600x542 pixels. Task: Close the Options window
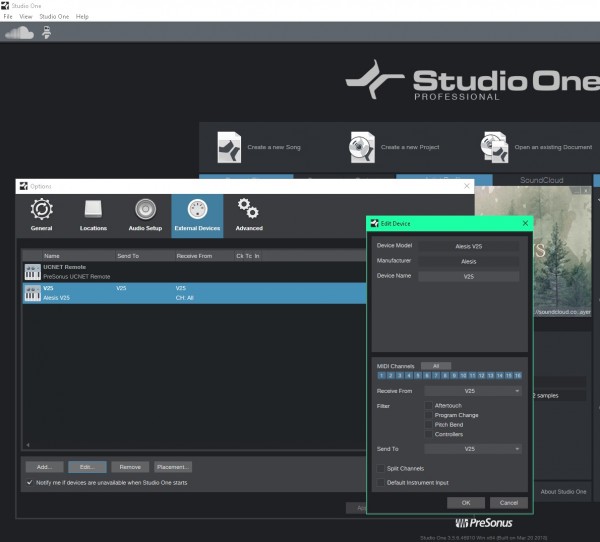point(467,186)
